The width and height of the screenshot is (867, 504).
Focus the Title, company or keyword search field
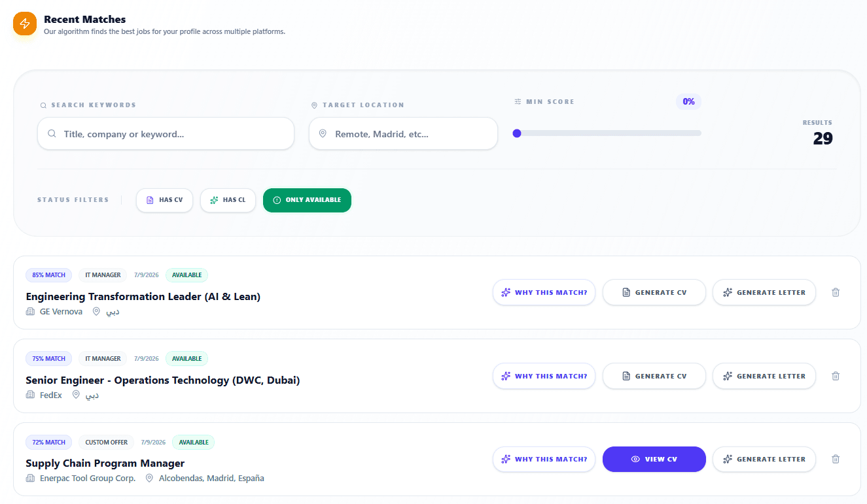coord(166,134)
